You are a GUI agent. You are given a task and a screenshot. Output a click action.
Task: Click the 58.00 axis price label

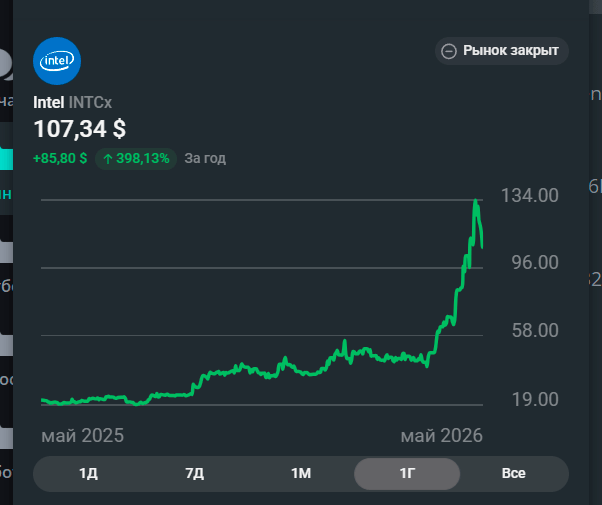pyautogui.click(x=535, y=330)
